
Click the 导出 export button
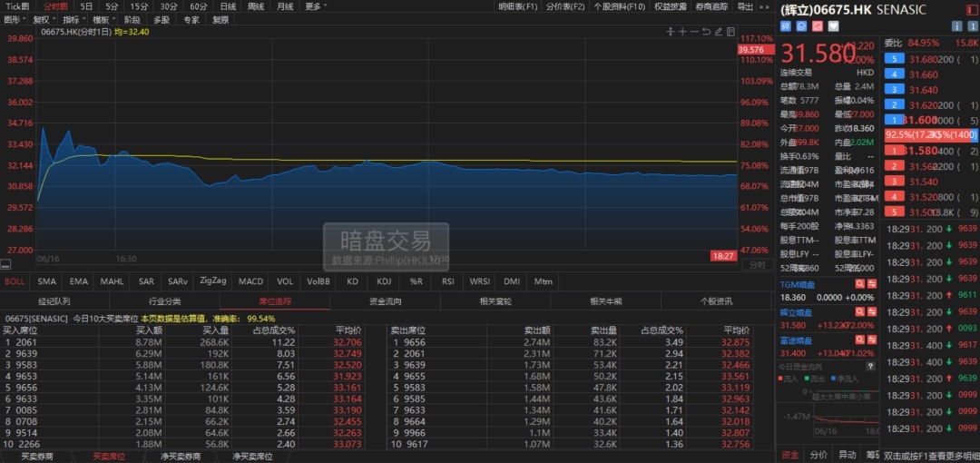pos(745,7)
